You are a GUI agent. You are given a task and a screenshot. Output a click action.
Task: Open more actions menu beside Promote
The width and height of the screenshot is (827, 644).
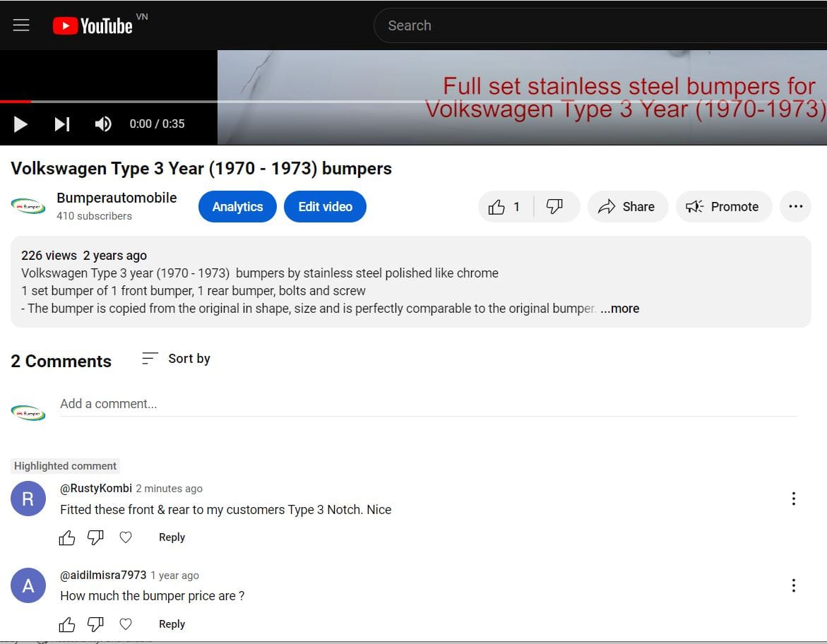tap(795, 207)
